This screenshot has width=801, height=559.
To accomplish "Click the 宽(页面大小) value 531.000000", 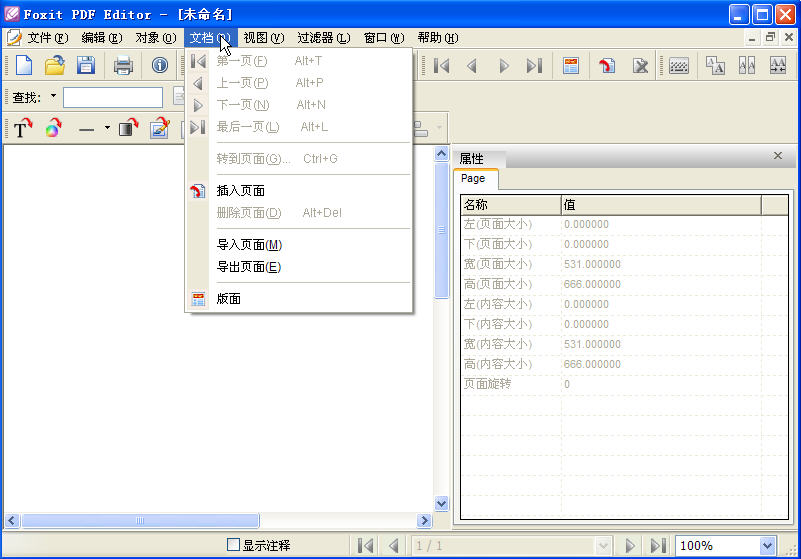I will [x=592, y=264].
